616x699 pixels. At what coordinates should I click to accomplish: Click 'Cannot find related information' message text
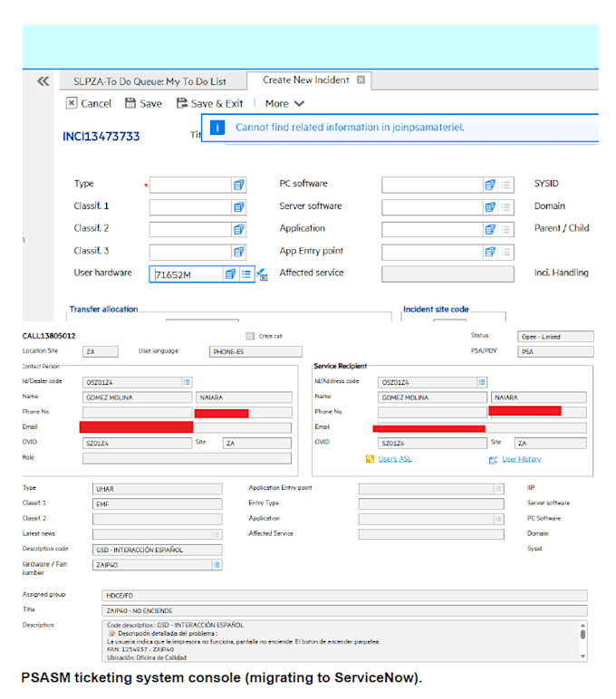[351, 128]
